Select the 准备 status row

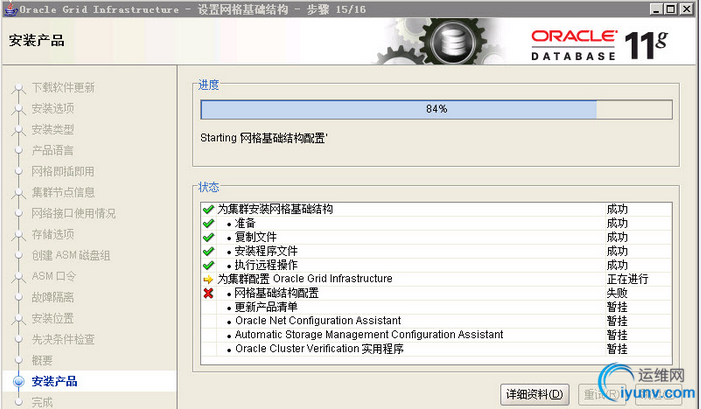(x=436, y=223)
